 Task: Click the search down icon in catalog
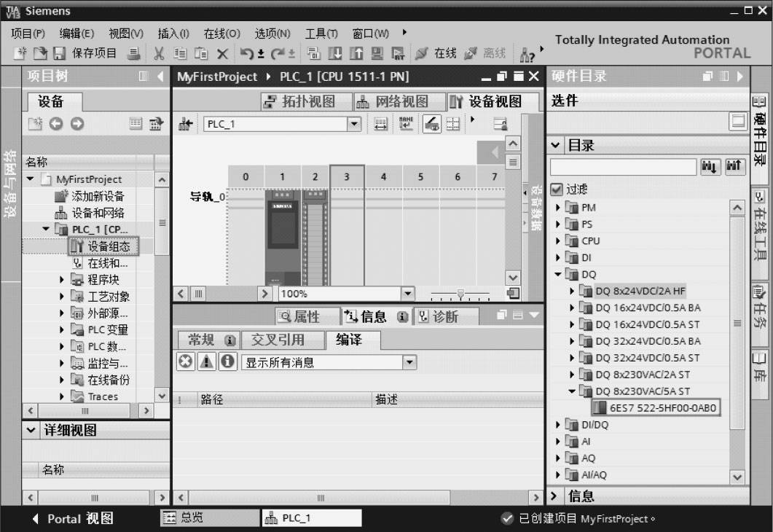tap(710, 167)
